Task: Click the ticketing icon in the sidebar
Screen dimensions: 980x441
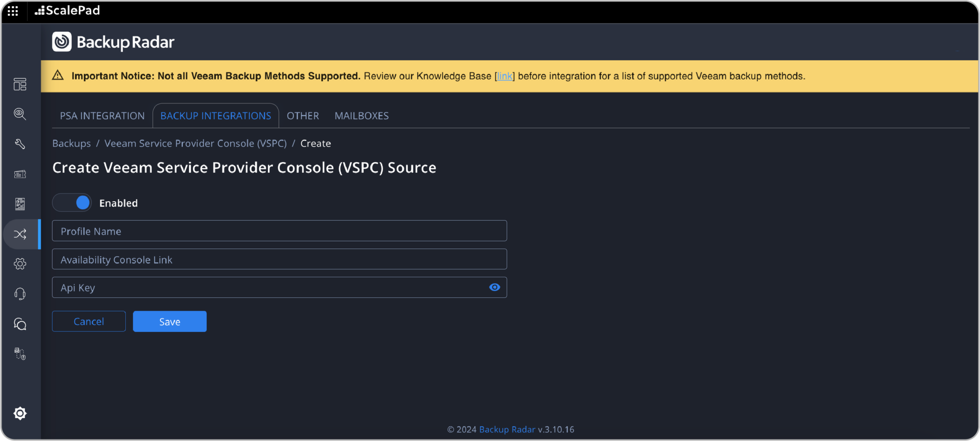Action: 20,174
